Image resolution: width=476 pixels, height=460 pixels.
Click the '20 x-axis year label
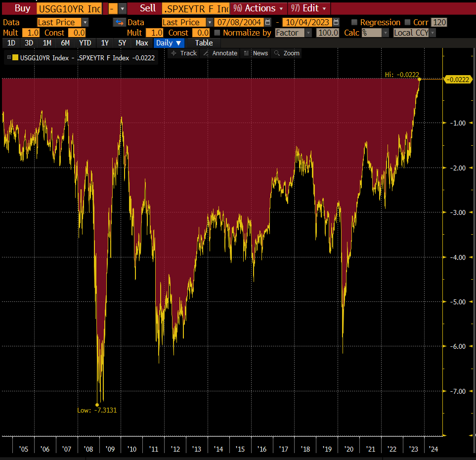click(349, 449)
